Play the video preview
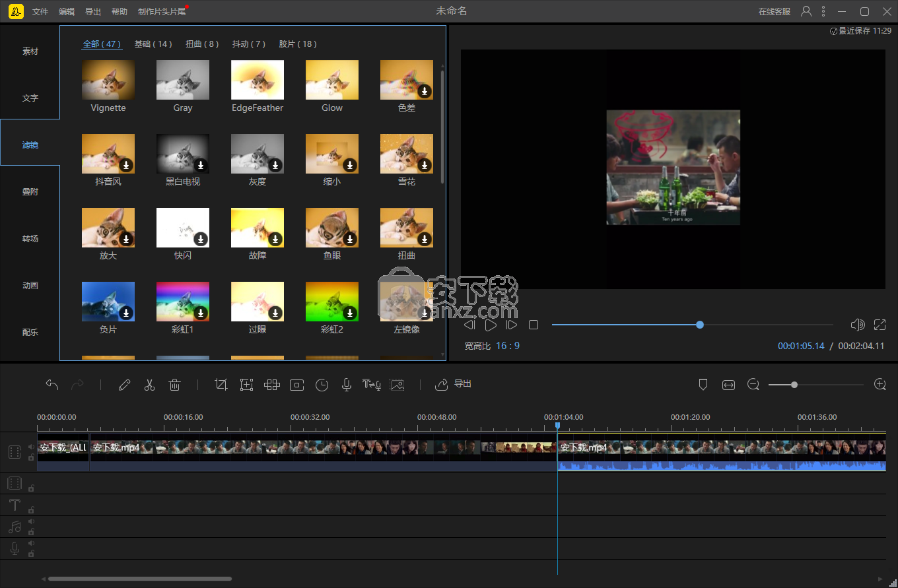 491,325
